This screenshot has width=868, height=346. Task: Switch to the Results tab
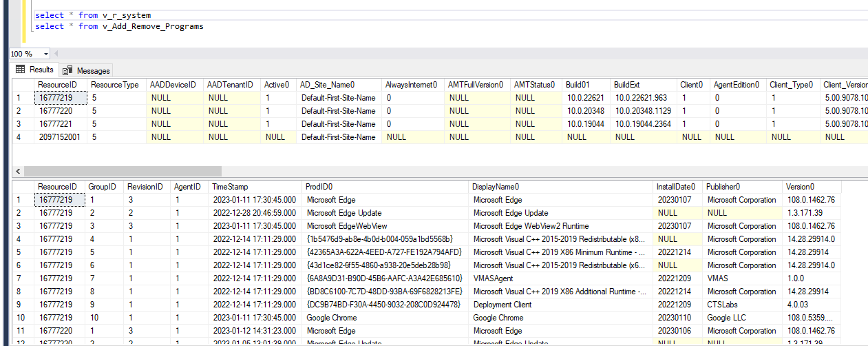34,70
